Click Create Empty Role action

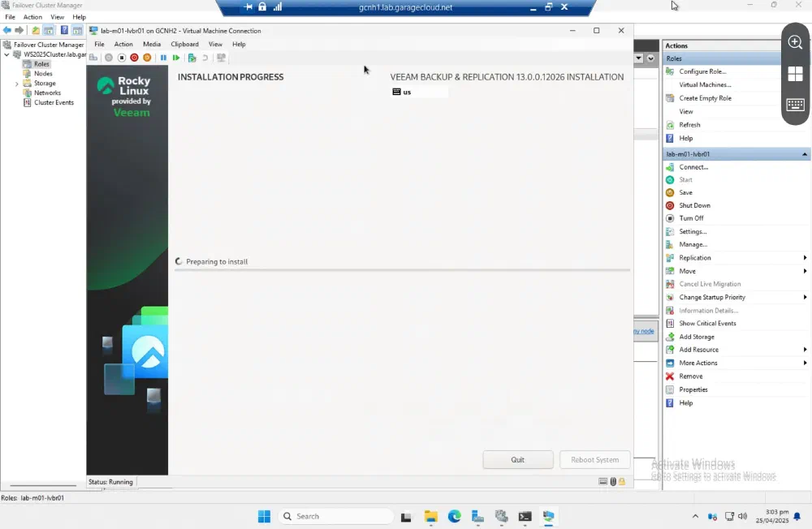[x=705, y=98]
